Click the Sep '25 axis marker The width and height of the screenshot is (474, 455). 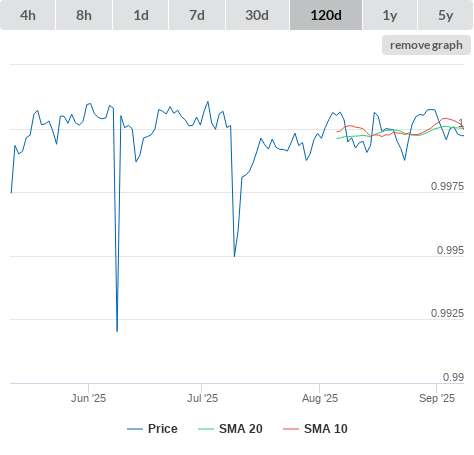pos(437,398)
